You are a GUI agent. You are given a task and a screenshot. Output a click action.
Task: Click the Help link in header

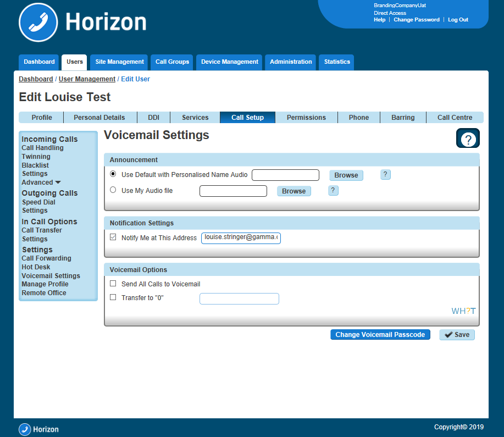[x=379, y=20]
